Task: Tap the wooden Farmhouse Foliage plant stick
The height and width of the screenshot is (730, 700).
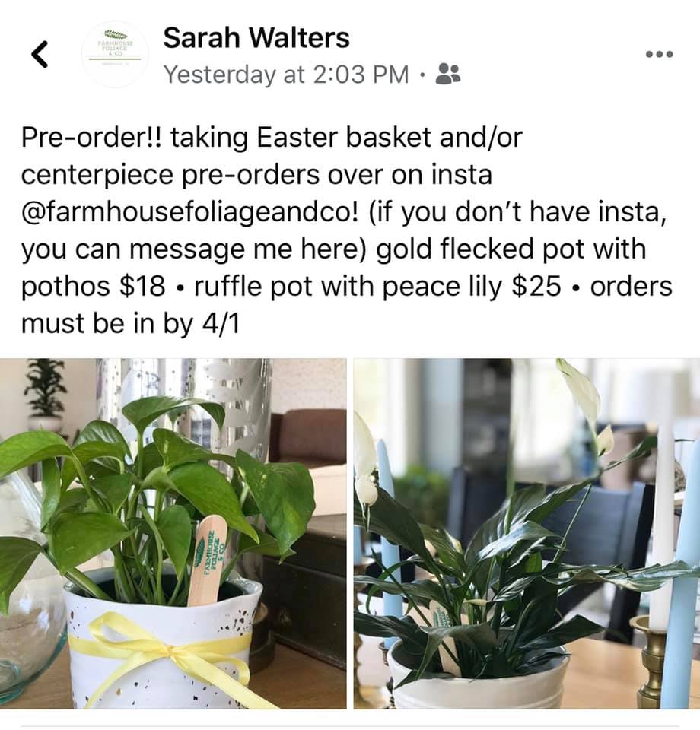Action: 208,560
